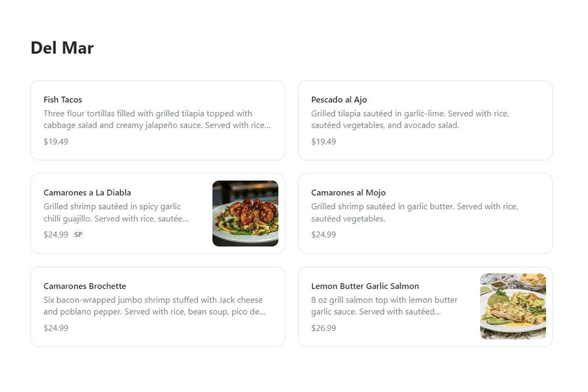Open the Camarones Brochette item title
The width and height of the screenshot is (588, 392).
[x=85, y=286]
